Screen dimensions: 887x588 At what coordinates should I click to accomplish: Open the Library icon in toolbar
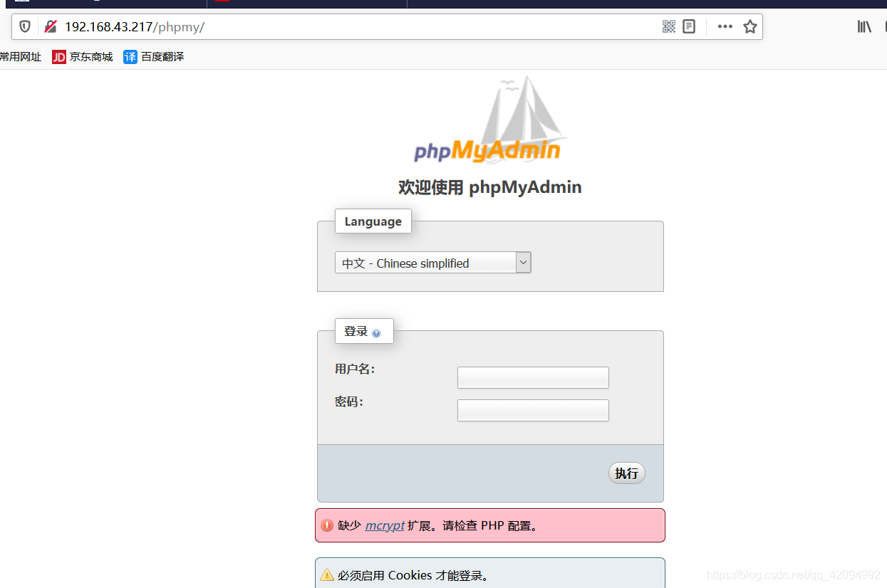(x=864, y=26)
